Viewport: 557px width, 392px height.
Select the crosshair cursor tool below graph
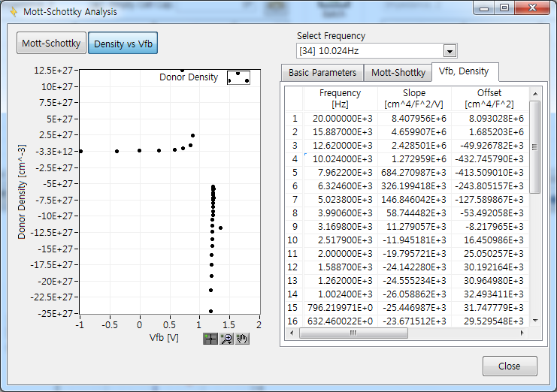tap(210, 339)
